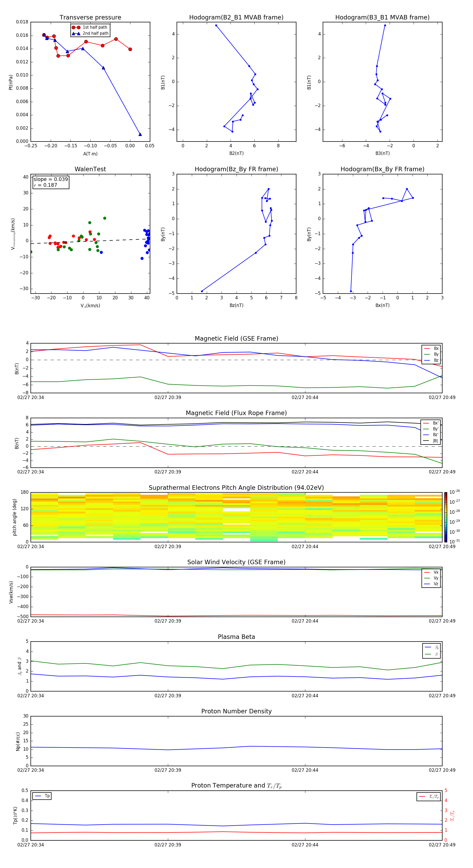Click the 'A(T·m)' x-axis label
Screen dimensions: 473x868
tap(90, 154)
